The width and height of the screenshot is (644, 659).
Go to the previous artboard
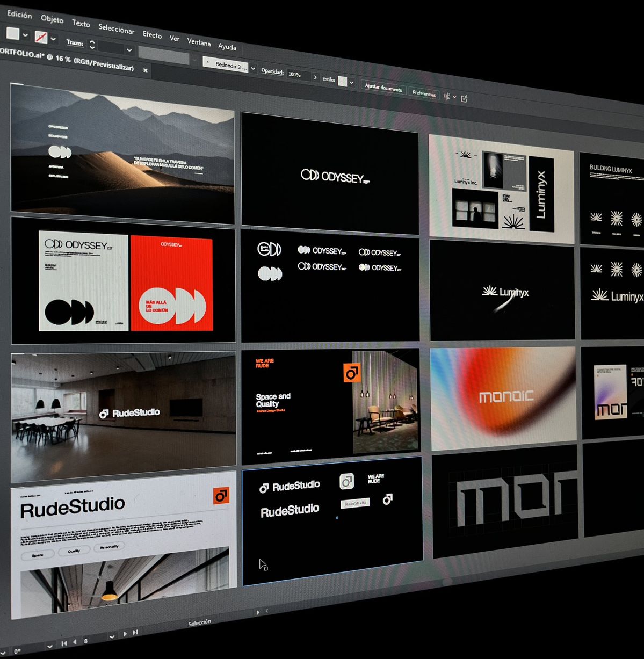[75, 642]
